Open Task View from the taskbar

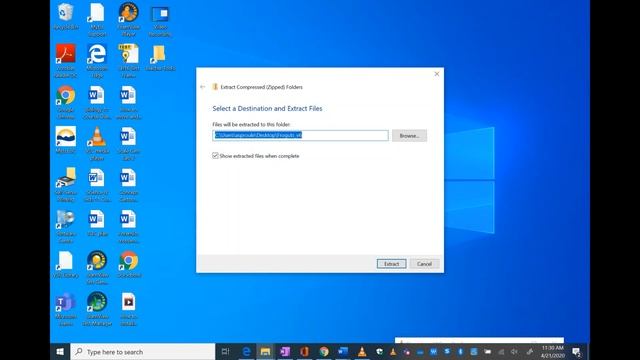point(225,351)
